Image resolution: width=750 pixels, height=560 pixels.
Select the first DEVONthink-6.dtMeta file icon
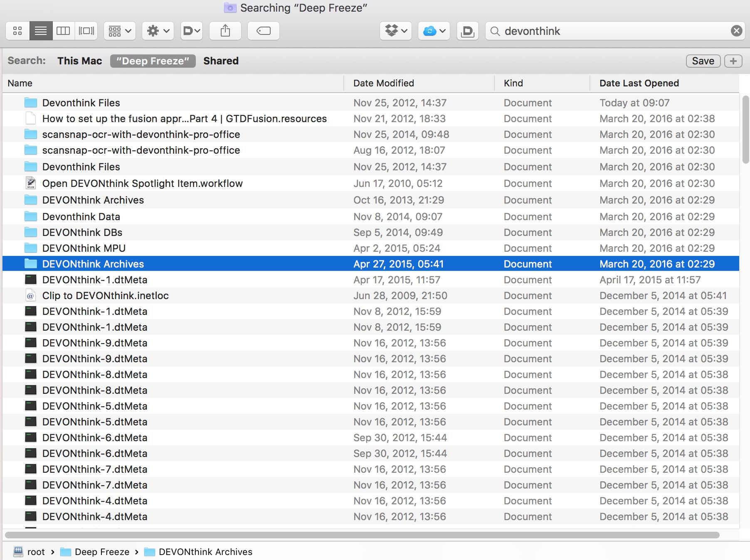pyautogui.click(x=31, y=437)
